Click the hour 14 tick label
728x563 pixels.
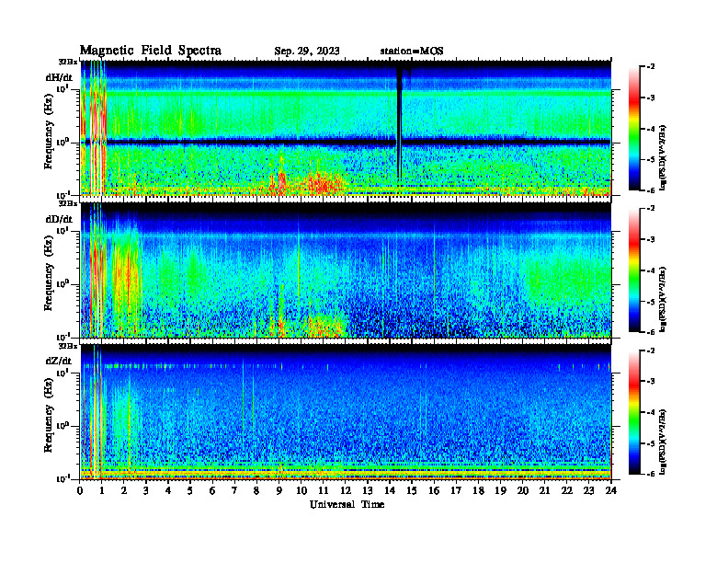click(x=390, y=490)
